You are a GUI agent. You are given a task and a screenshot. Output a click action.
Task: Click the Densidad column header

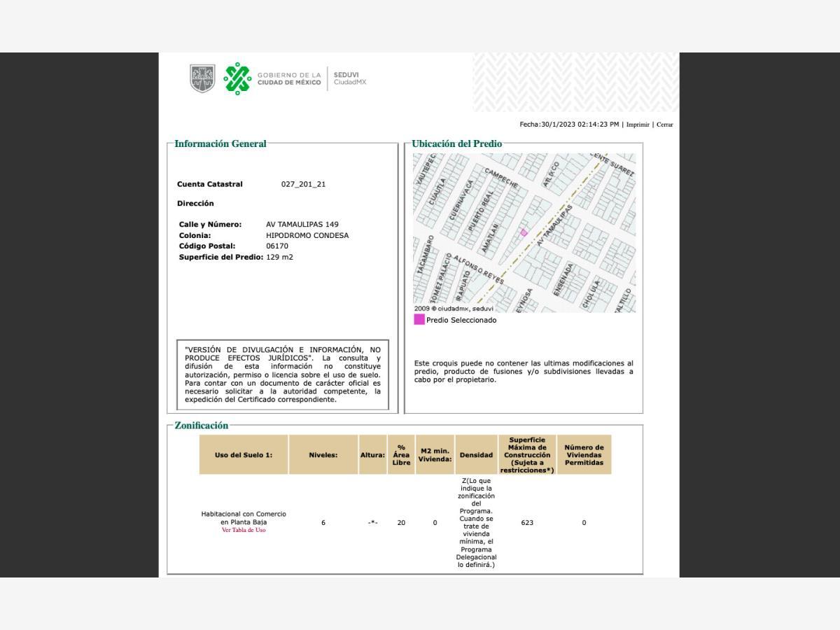click(476, 455)
